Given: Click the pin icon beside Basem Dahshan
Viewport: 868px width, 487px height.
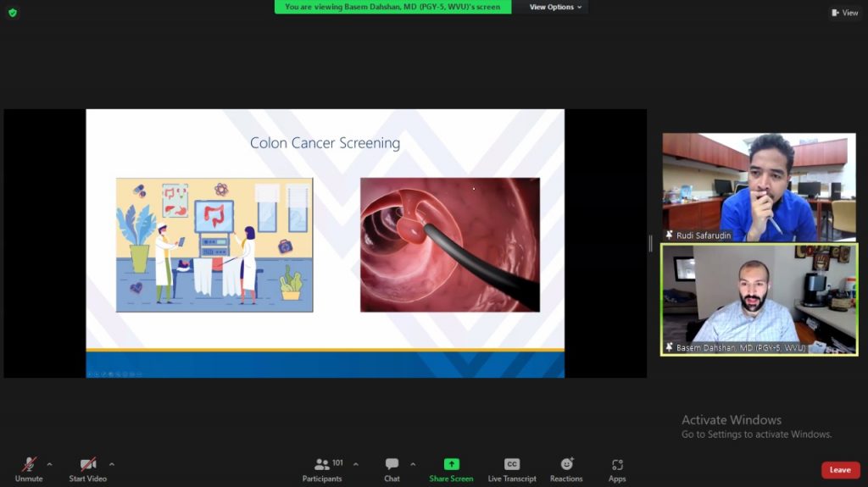Looking at the screenshot, I should 670,347.
